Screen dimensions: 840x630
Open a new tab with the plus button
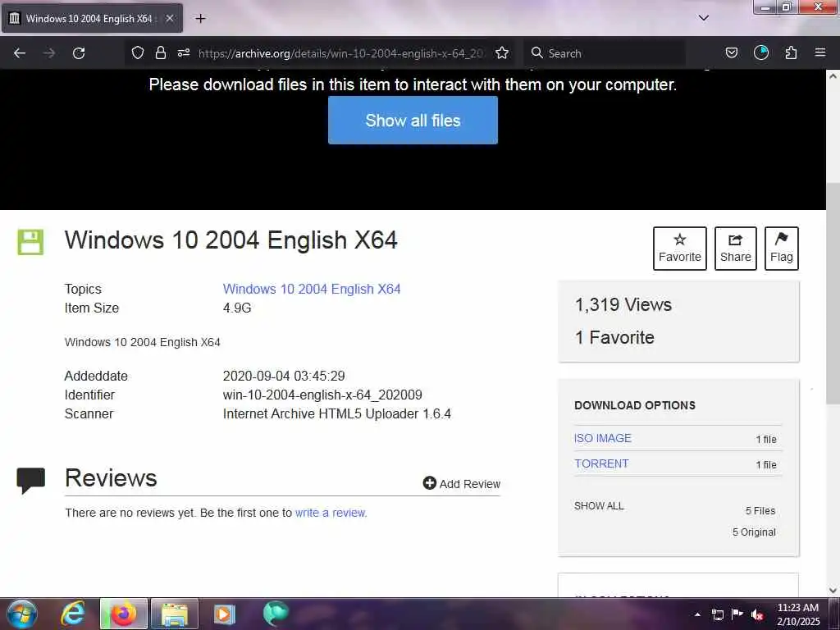pos(200,19)
